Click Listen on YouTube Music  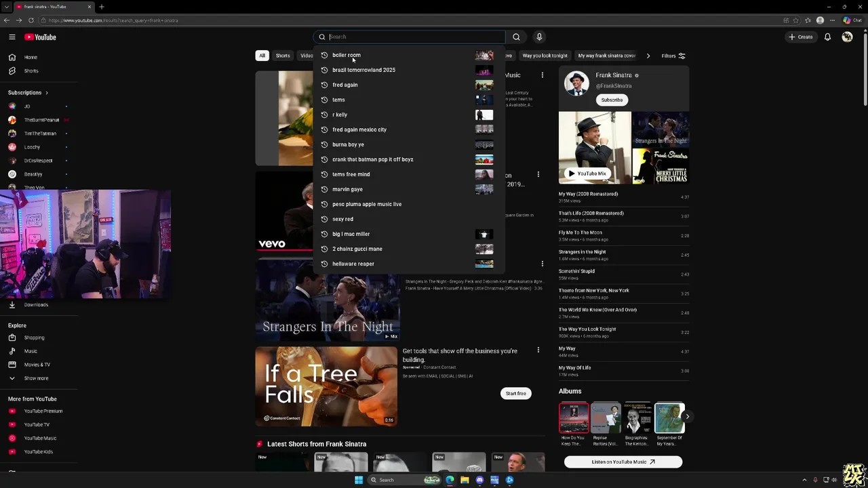(x=623, y=462)
